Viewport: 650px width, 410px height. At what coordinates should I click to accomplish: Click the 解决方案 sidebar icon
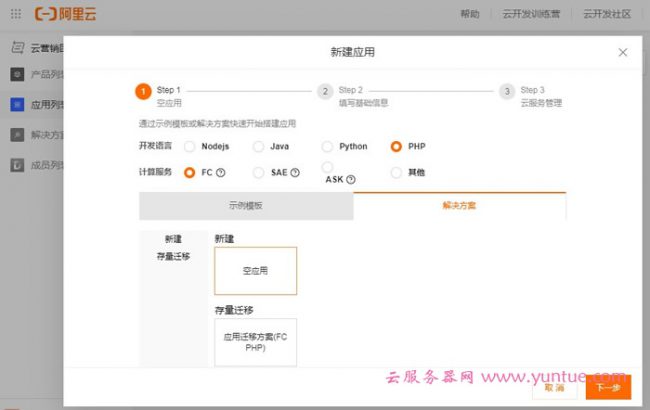click(17, 134)
